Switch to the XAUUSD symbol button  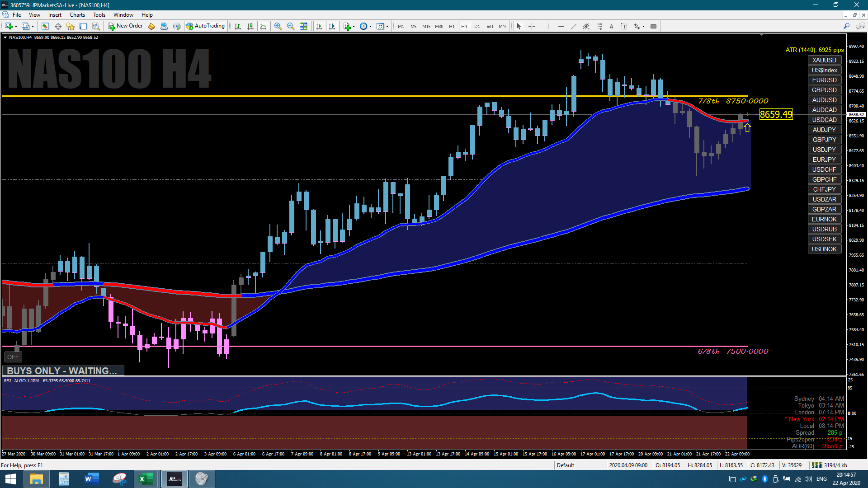pos(824,60)
